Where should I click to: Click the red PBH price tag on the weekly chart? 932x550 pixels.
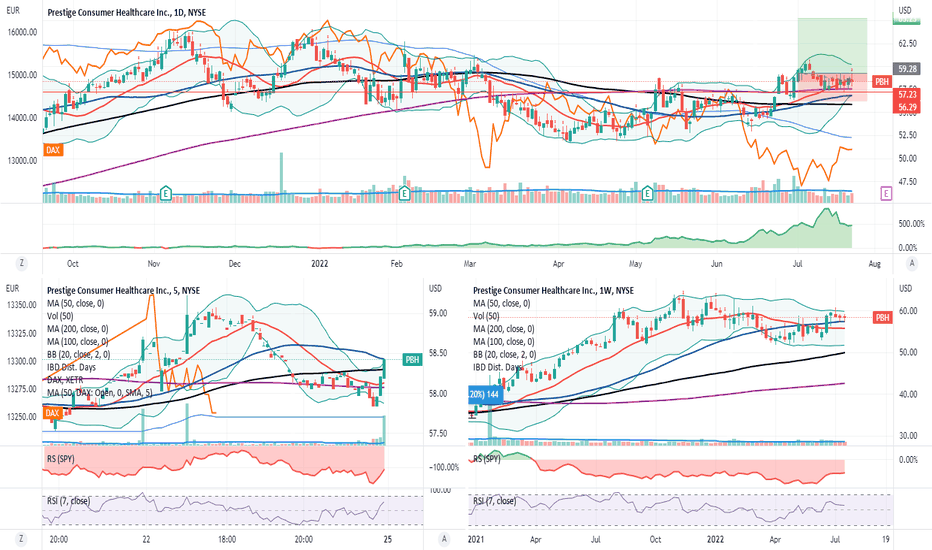(x=883, y=318)
